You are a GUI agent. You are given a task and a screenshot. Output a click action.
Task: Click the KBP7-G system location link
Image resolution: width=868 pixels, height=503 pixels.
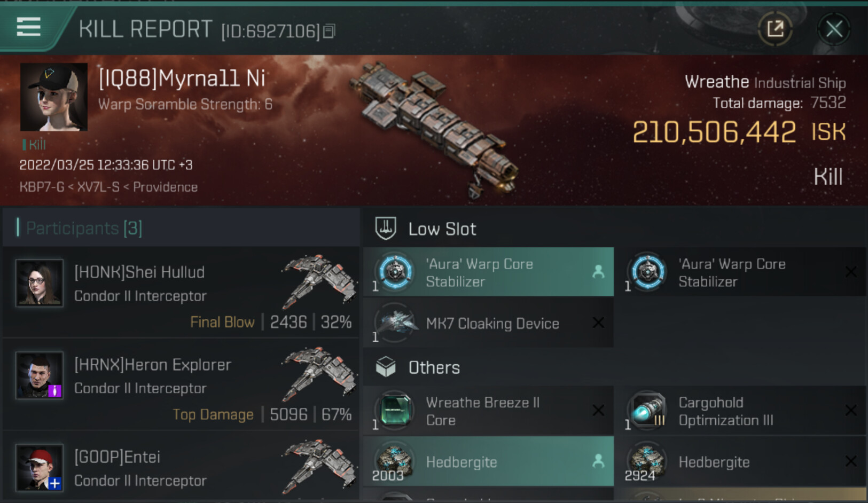click(42, 187)
